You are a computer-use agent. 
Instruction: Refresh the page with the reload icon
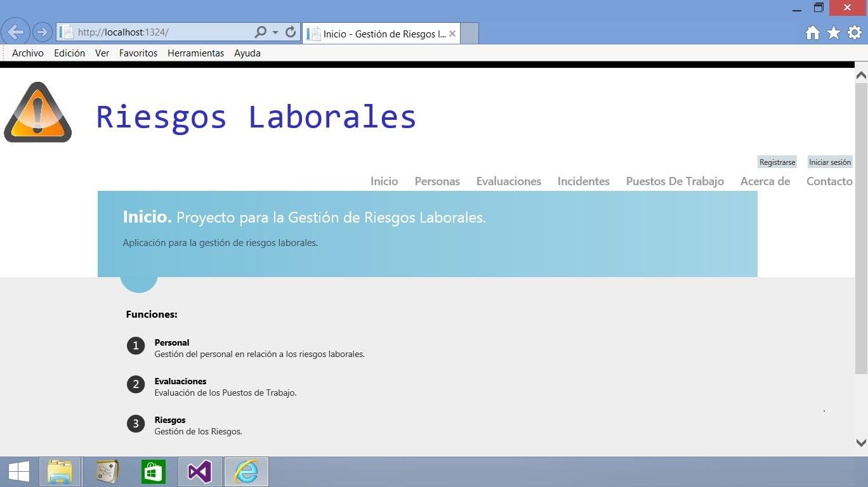[291, 32]
